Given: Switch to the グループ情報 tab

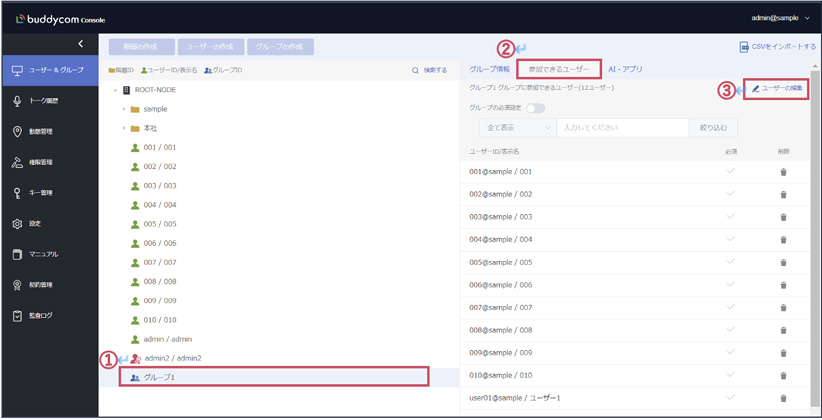Looking at the screenshot, I should coord(489,69).
